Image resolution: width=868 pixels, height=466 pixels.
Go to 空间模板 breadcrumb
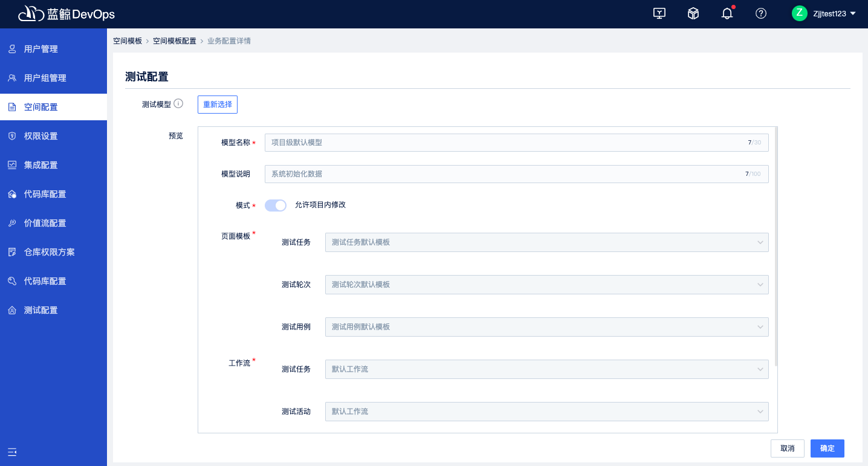128,41
